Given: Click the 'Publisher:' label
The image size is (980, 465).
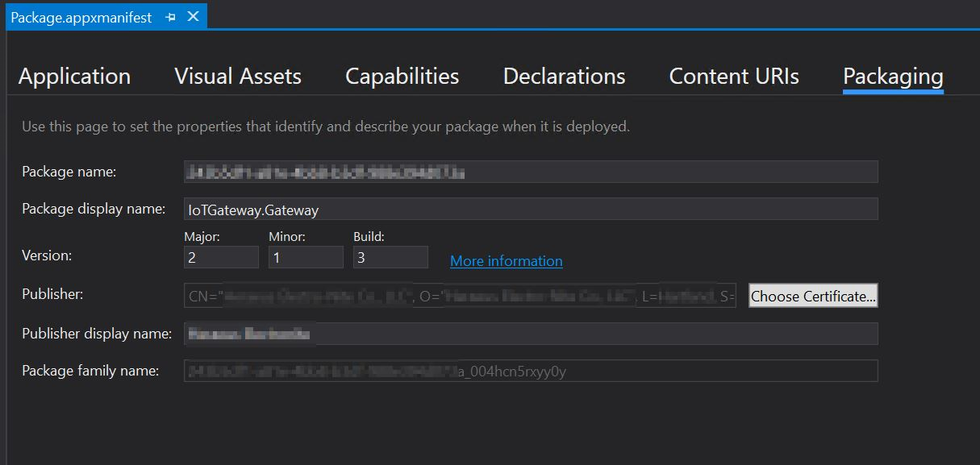Looking at the screenshot, I should click(x=52, y=294).
